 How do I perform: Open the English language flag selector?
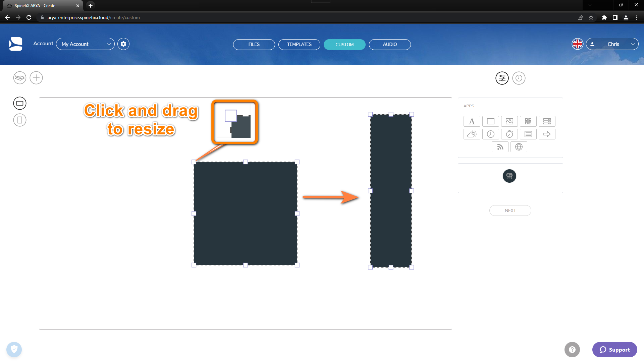click(x=577, y=44)
